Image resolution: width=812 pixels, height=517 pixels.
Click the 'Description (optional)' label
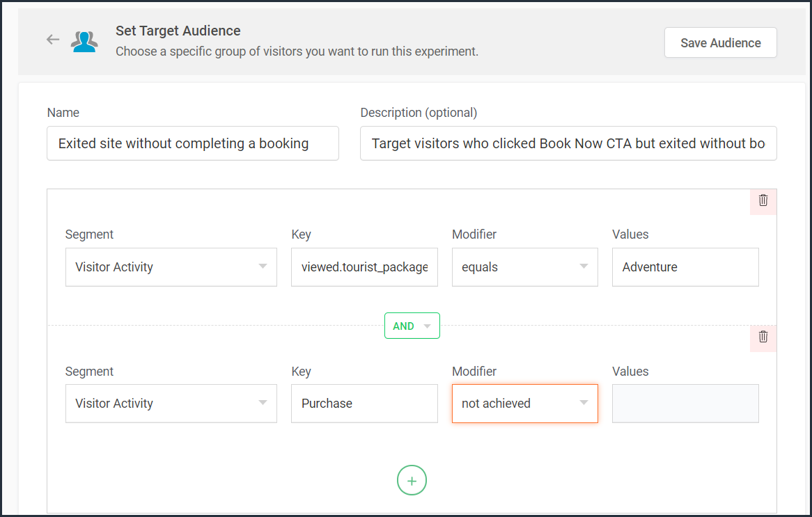pyautogui.click(x=419, y=113)
